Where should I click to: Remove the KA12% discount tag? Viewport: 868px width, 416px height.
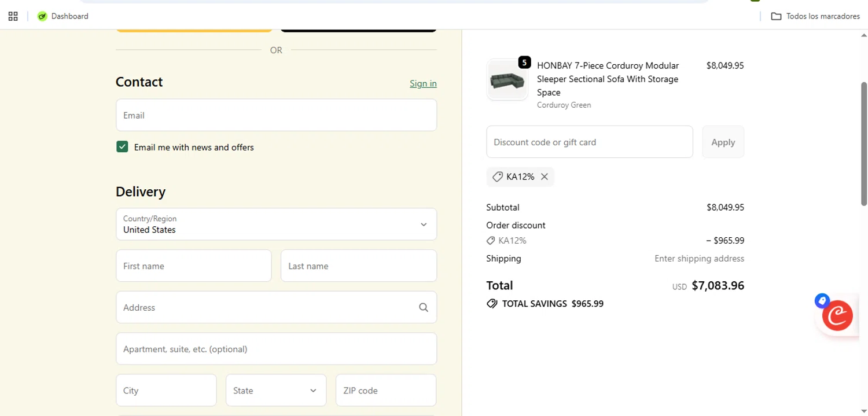pyautogui.click(x=545, y=177)
